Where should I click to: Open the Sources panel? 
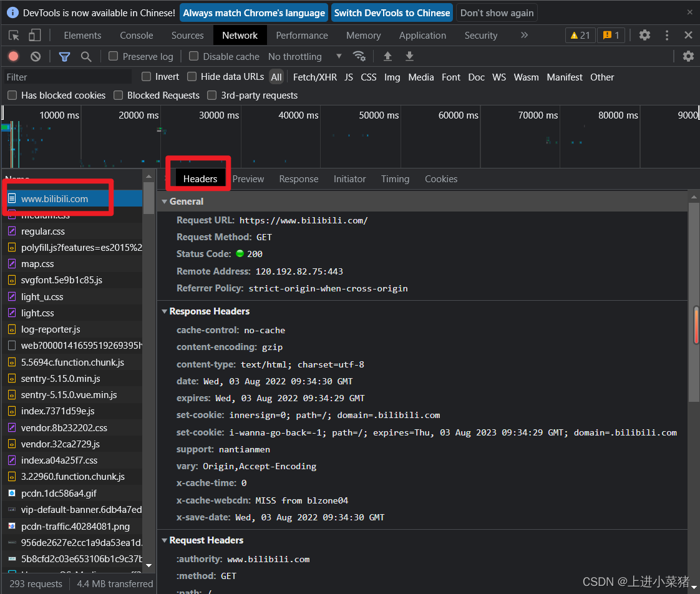(x=188, y=36)
